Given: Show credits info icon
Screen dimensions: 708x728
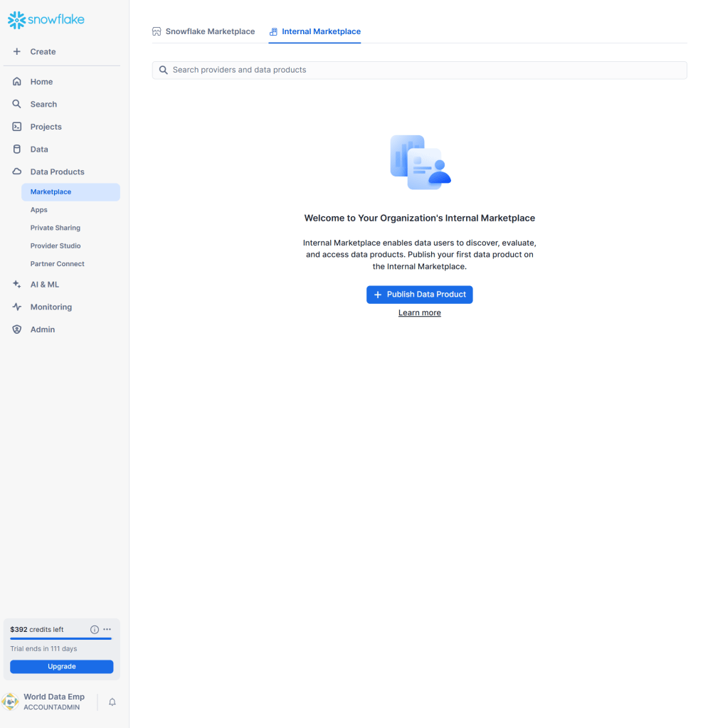Looking at the screenshot, I should (x=95, y=630).
